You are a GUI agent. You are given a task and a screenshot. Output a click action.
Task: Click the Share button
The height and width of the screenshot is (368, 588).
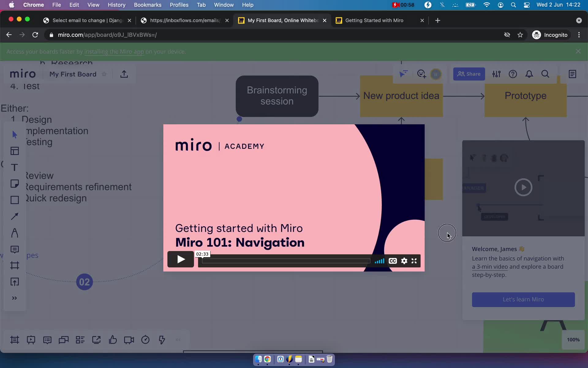point(469,74)
